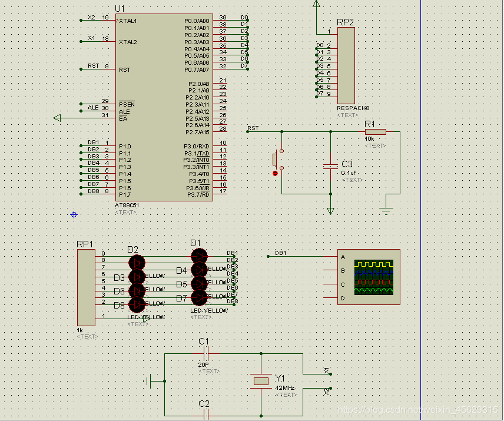504x421 pixels.
Task: Click oscilloscope channel C pin label
Action: click(x=343, y=285)
